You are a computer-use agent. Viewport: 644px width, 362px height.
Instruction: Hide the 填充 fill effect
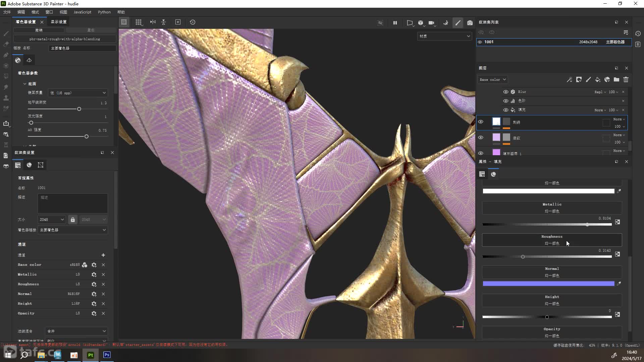506,110
